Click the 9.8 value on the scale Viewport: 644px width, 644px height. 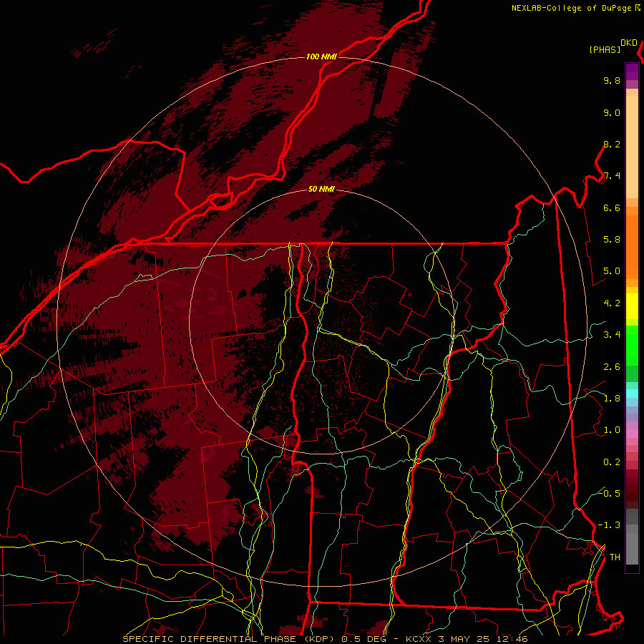coord(612,80)
